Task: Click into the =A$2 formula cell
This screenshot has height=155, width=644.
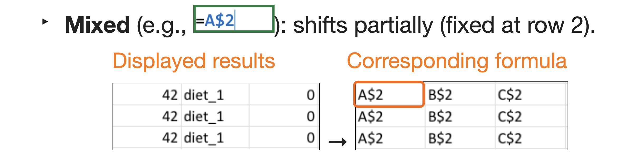Action: point(233,19)
